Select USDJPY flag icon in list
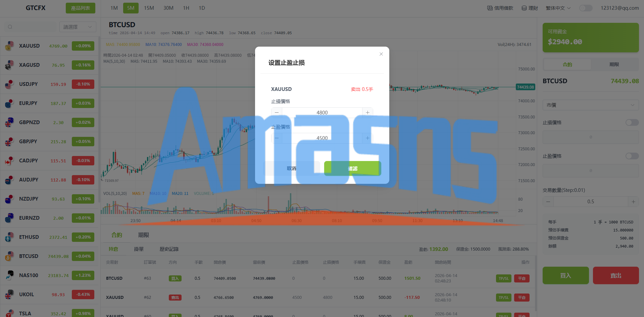This screenshot has width=644, height=317. [9, 84]
